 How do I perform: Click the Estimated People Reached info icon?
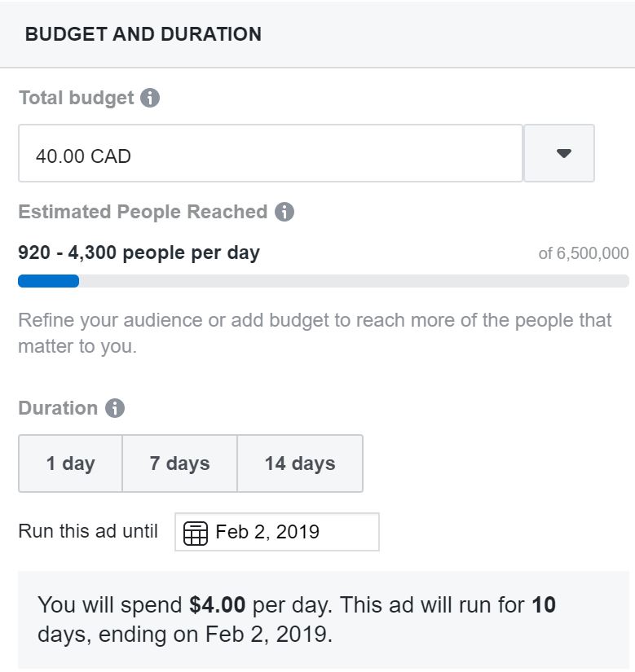[284, 213]
